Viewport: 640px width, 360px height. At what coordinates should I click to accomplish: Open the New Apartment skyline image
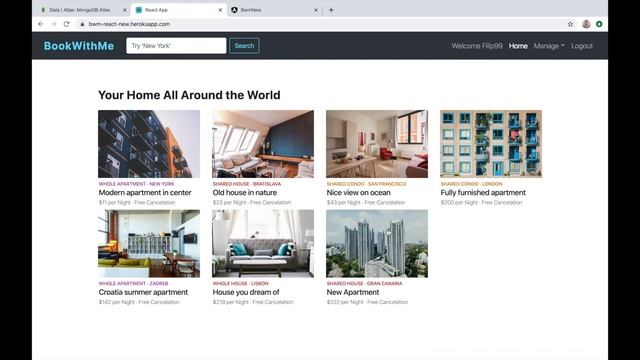[377, 244]
